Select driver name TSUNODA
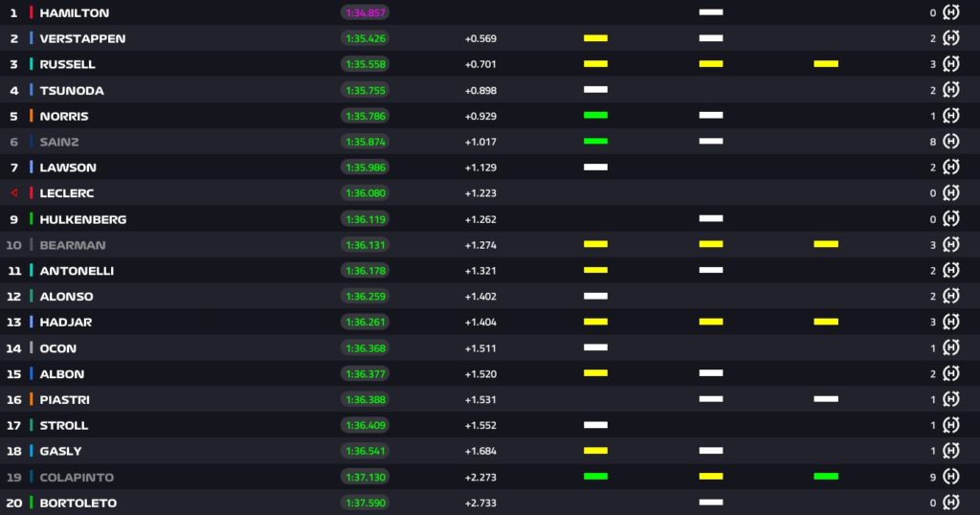The height and width of the screenshot is (515, 980). coord(72,91)
